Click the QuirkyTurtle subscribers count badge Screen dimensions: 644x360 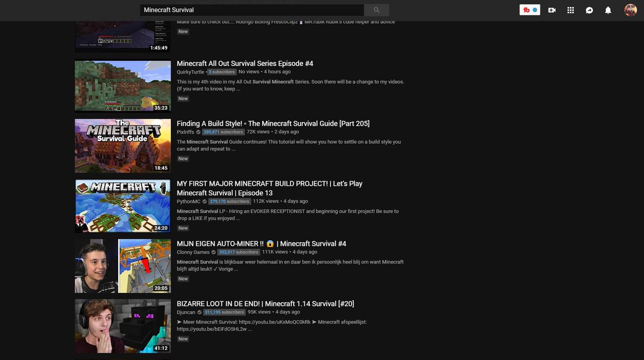click(222, 71)
